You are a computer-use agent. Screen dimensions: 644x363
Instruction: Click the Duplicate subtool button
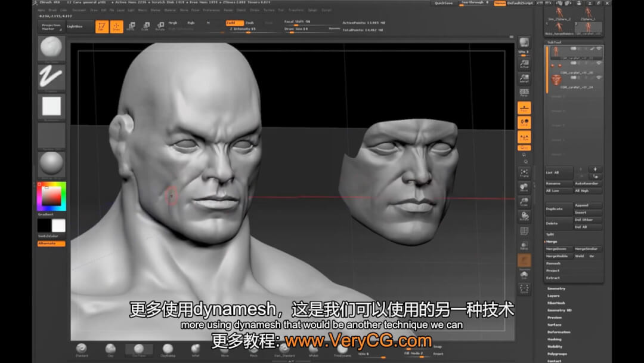[x=559, y=209]
